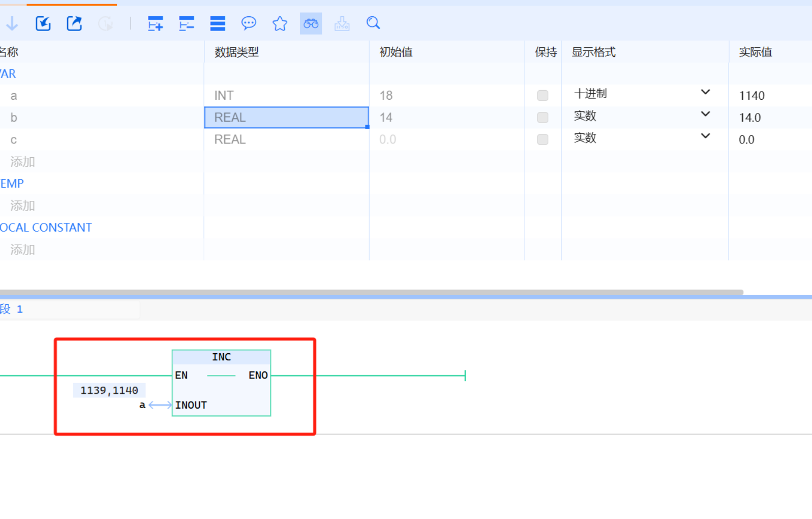Click the three-bar list view icon
Screen dimensions: 812x519
click(x=218, y=23)
